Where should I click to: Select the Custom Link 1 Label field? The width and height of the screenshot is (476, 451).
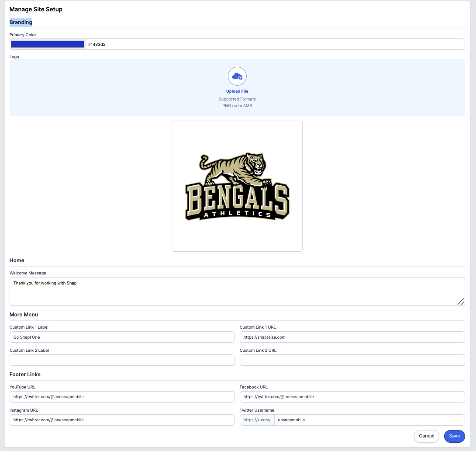click(x=122, y=337)
